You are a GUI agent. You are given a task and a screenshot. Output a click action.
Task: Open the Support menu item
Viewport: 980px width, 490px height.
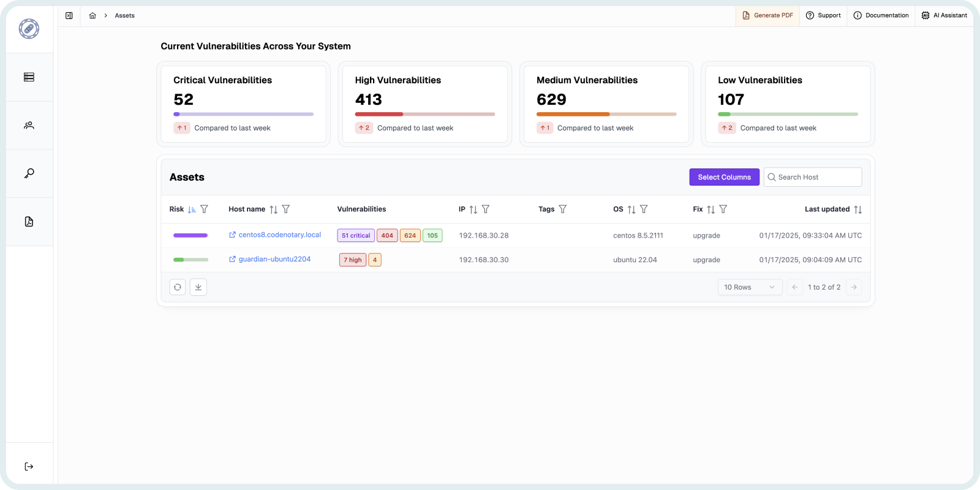[x=823, y=15]
